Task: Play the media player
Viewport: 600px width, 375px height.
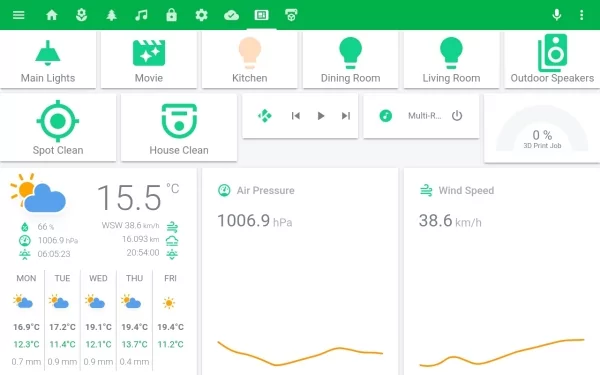Action: click(321, 116)
